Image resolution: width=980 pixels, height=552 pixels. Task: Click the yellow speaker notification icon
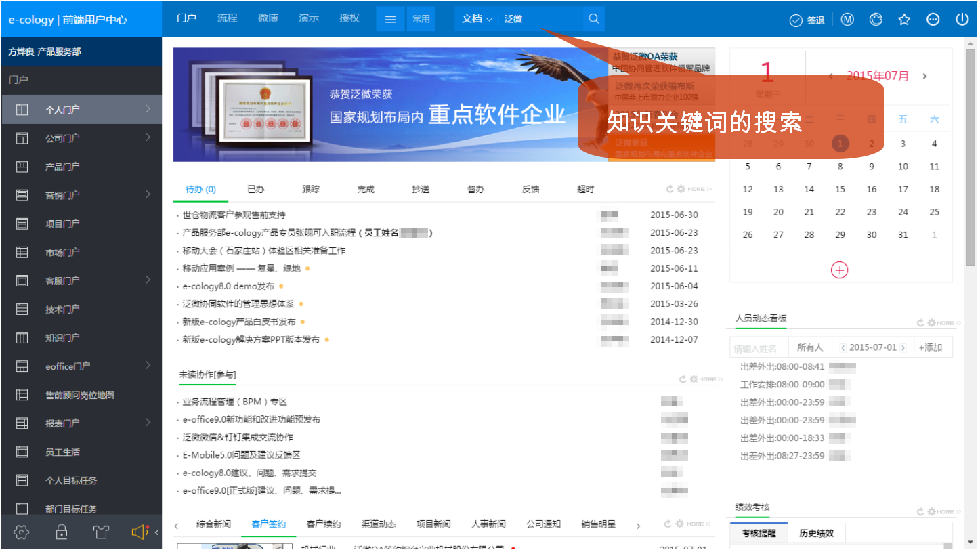(x=140, y=532)
